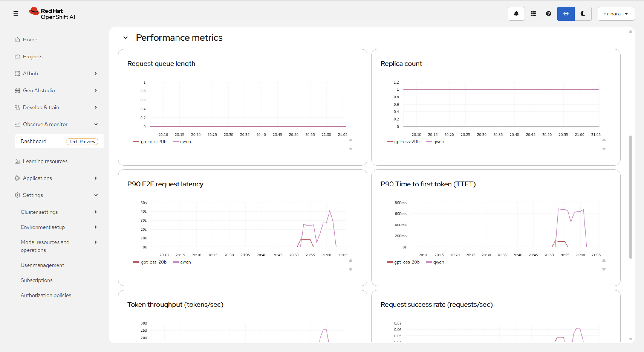644x352 pixels.
Task: Click the Tech Preview badge
Action: [82, 141]
